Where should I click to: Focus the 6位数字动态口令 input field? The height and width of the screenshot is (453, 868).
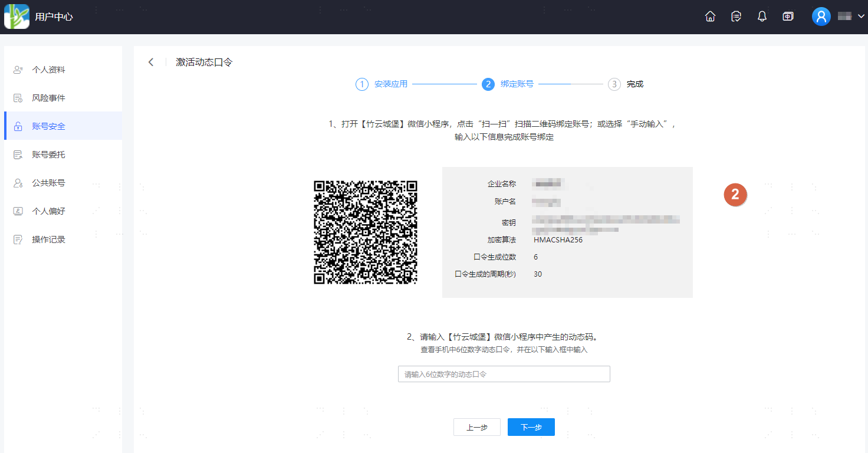click(x=504, y=374)
